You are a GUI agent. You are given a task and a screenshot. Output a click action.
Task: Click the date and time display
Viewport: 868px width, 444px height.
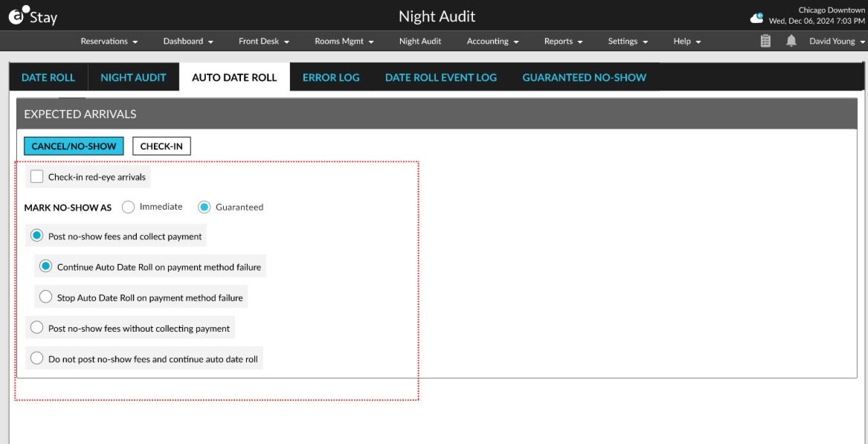click(x=817, y=21)
